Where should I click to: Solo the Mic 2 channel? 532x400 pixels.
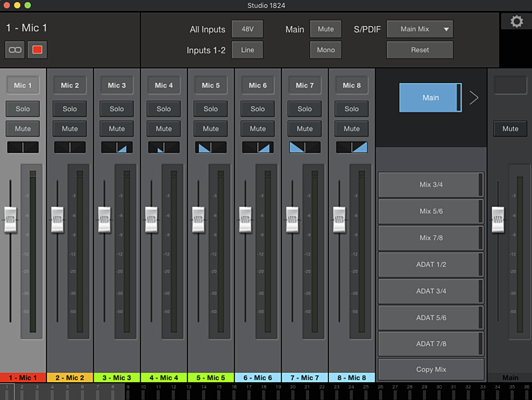[x=70, y=109]
